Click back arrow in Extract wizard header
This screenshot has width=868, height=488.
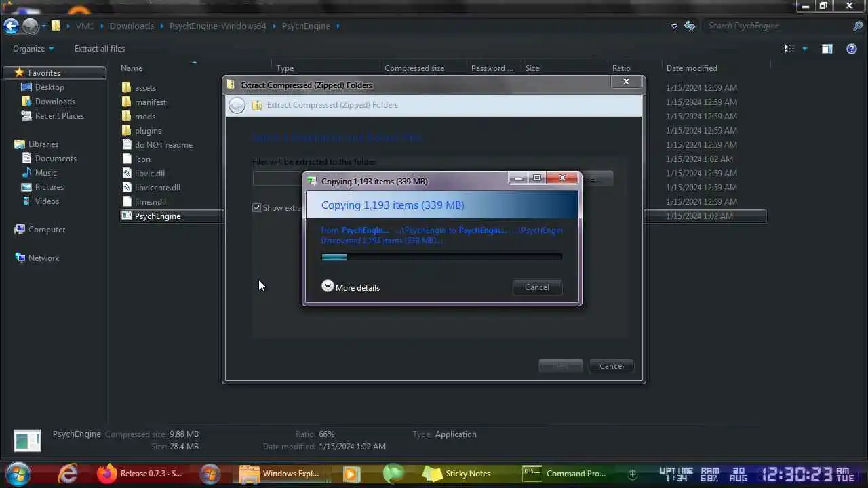click(237, 105)
